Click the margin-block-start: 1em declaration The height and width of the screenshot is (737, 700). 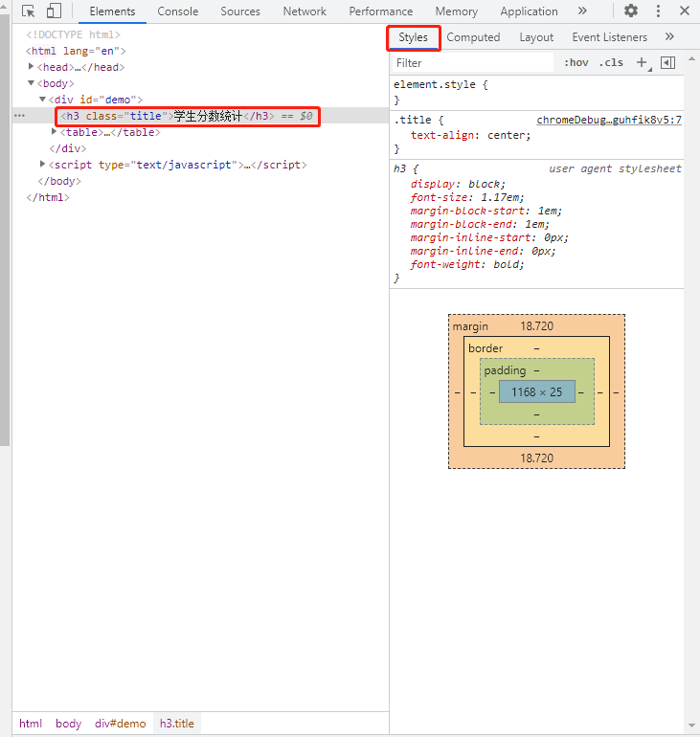click(486, 211)
